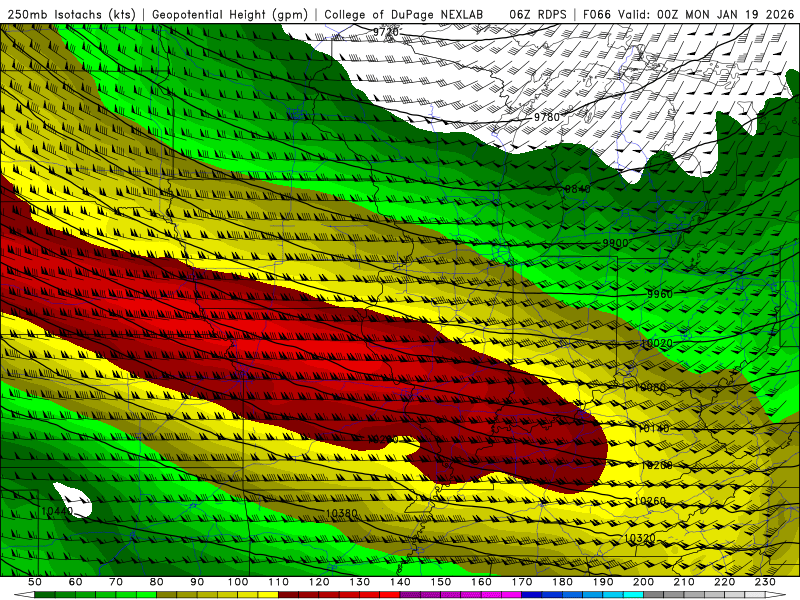Click the '230' value on the color scale
The width and height of the screenshot is (800, 600).
(765, 582)
